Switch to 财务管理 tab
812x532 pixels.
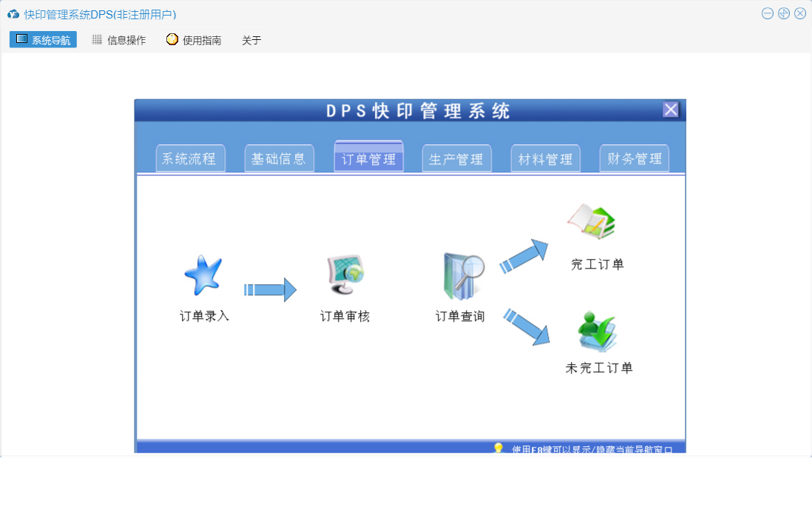[635, 158]
